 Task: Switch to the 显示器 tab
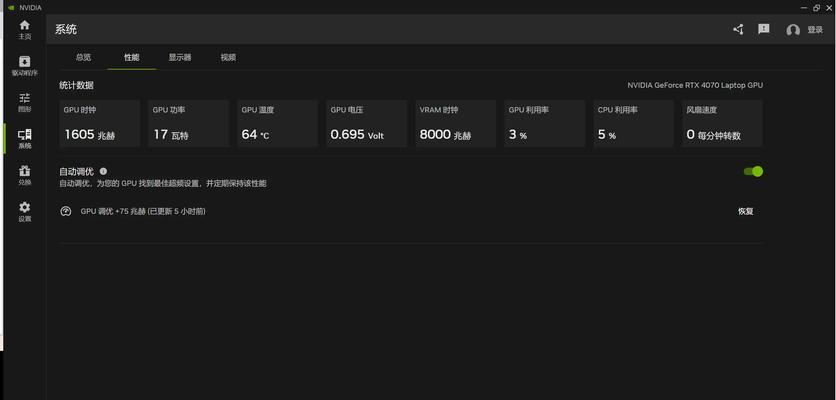pos(180,58)
